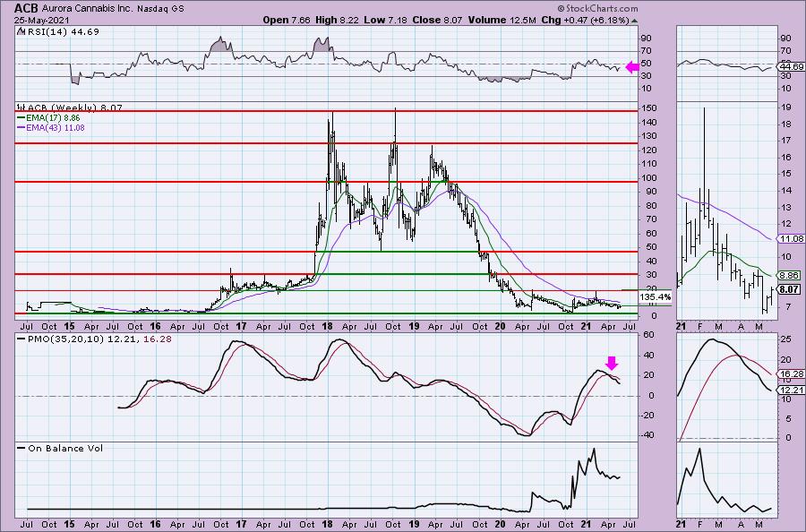Click the 'Low 7.18' value

pyautogui.click(x=383, y=20)
